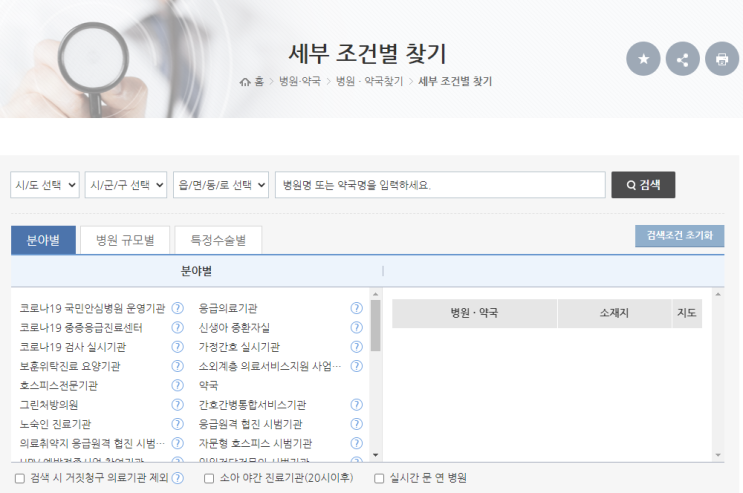Open the 시/군/구 선택 dropdown
The image size is (743, 493).
coord(126,185)
